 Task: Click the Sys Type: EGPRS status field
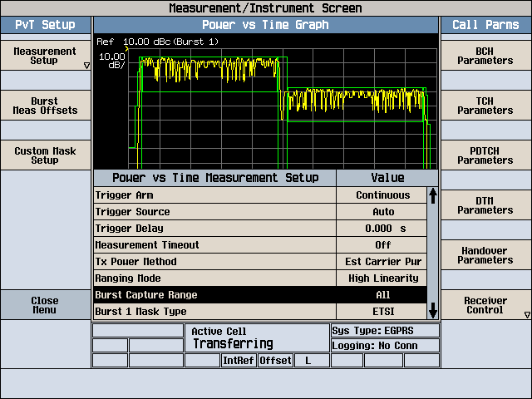pos(385,331)
